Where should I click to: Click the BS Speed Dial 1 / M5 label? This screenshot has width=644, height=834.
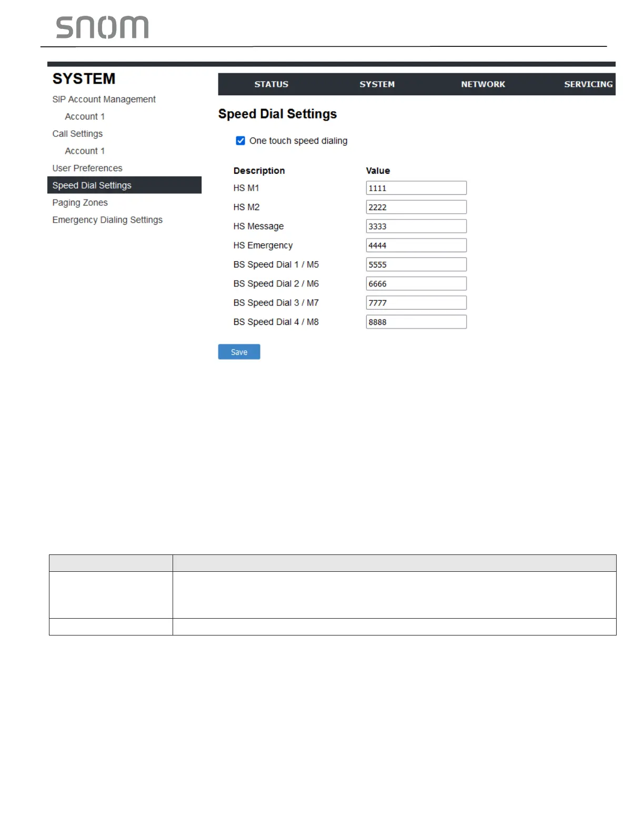coord(276,264)
